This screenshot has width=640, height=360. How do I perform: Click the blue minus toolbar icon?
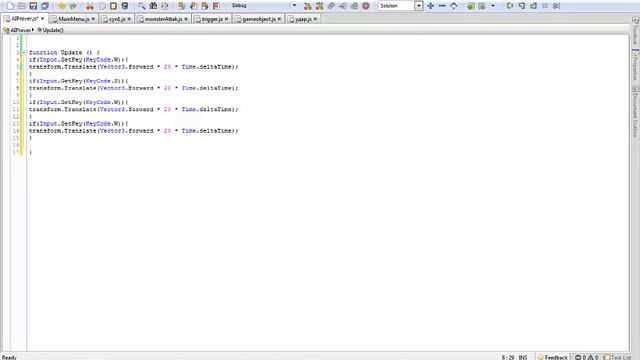[442, 6]
